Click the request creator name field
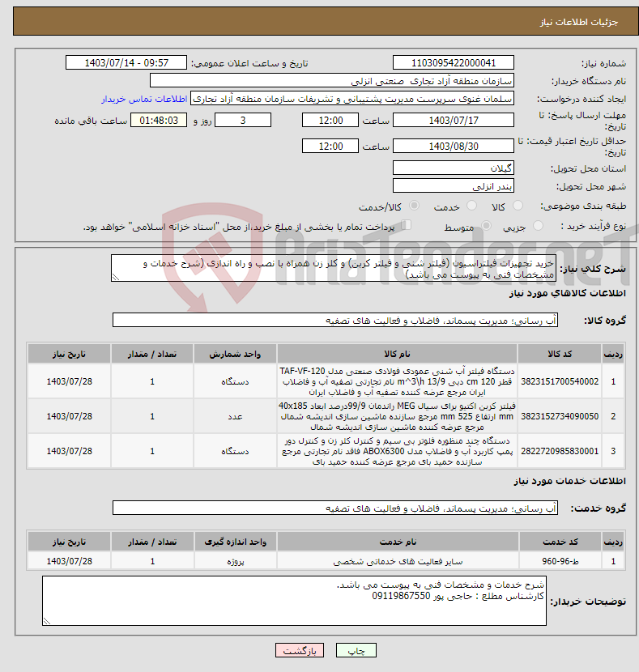The image size is (639, 672). click(351, 99)
